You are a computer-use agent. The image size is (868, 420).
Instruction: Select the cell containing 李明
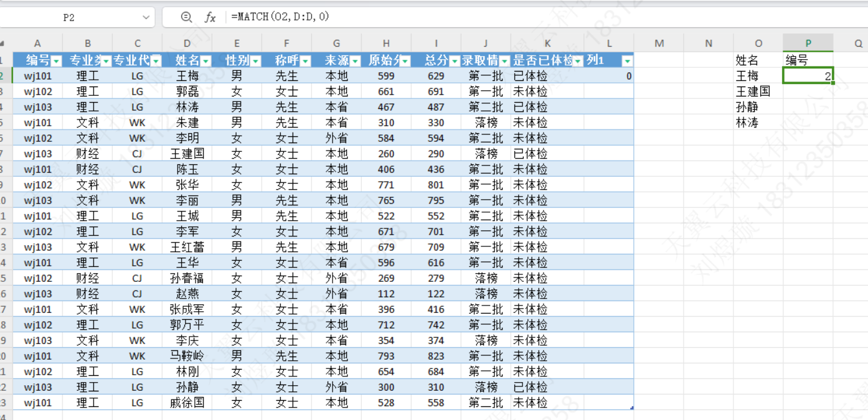tap(187, 138)
